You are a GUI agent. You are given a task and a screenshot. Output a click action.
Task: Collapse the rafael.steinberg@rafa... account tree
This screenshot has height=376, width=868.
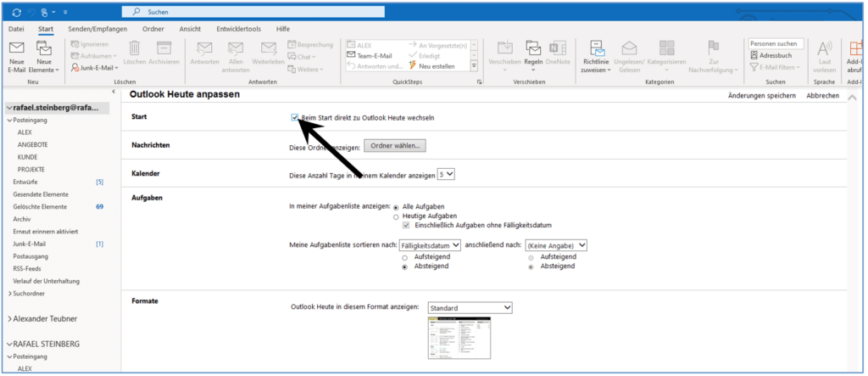tap(9, 108)
